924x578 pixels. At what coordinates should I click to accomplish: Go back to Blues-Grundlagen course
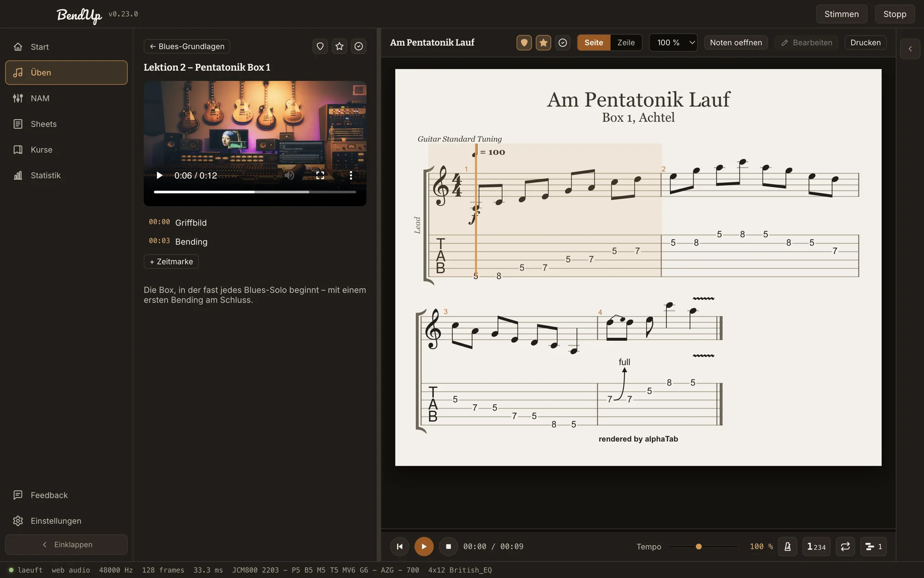(x=187, y=46)
